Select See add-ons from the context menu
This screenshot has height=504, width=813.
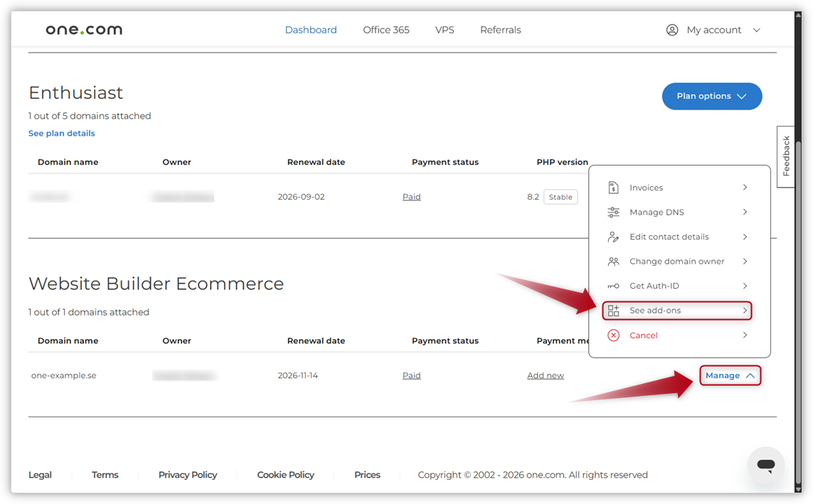click(x=669, y=310)
